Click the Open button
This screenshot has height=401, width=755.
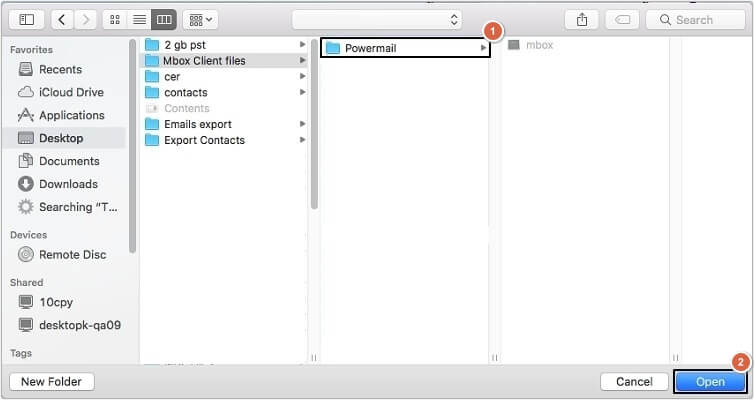click(710, 382)
